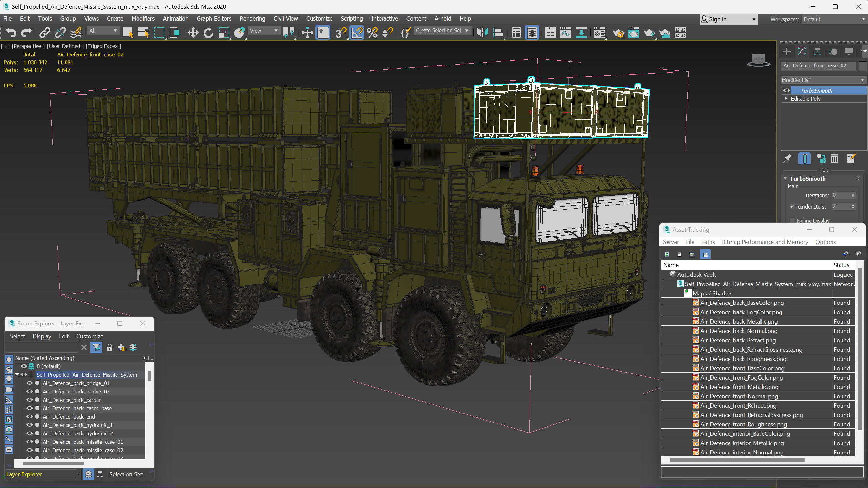Click Render Iters spinner down arrow
This screenshot has height=488, width=868.
point(853,208)
